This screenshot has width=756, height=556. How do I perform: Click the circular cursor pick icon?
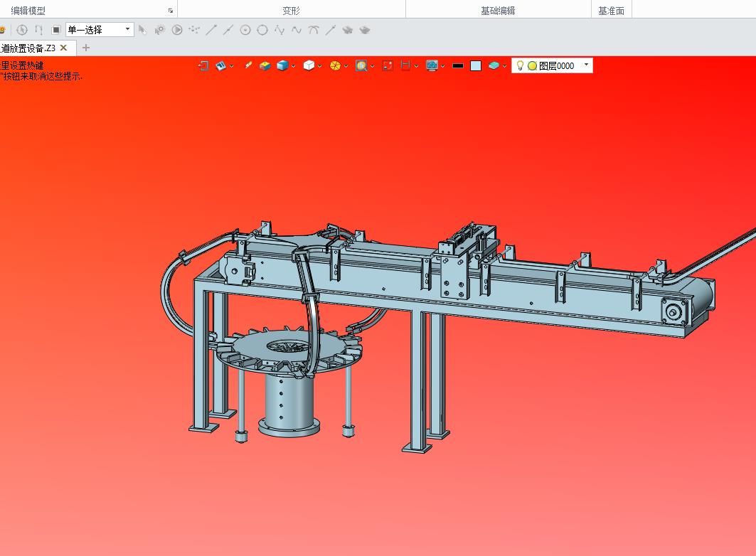[x=22, y=30]
